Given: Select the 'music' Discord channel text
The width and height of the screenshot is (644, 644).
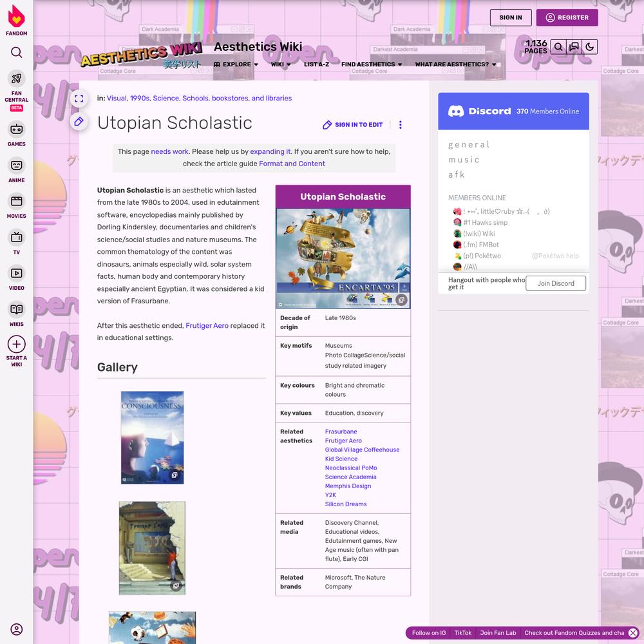Looking at the screenshot, I should [x=464, y=160].
